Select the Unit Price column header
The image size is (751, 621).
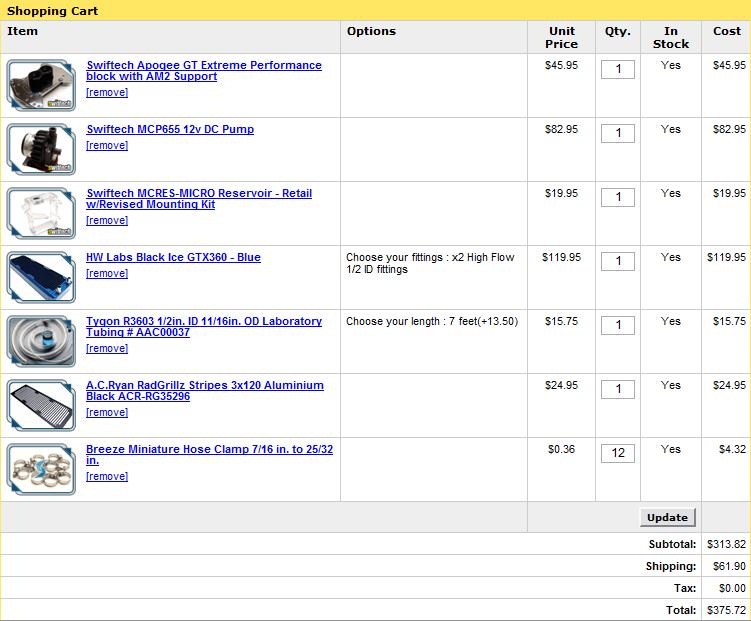(x=561, y=37)
